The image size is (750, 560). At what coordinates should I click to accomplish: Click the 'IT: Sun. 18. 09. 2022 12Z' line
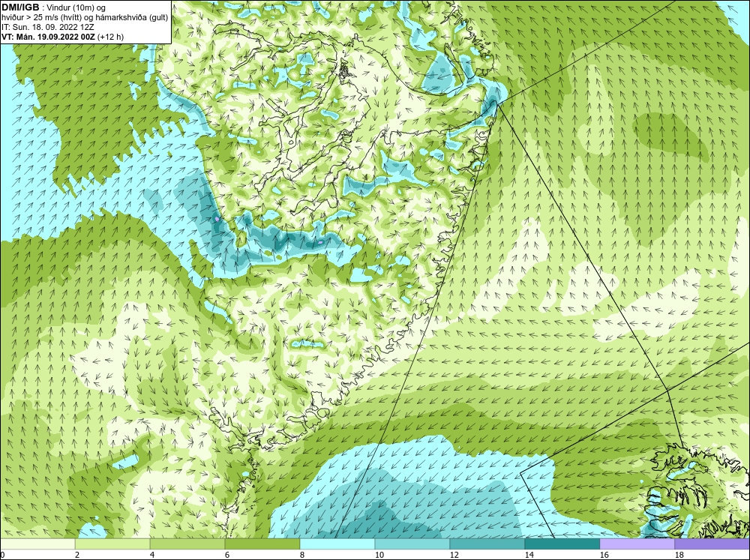tap(48, 27)
